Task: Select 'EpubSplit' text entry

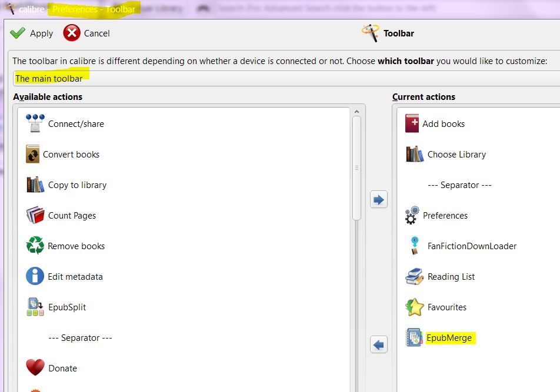Action: pyautogui.click(x=67, y=307)
